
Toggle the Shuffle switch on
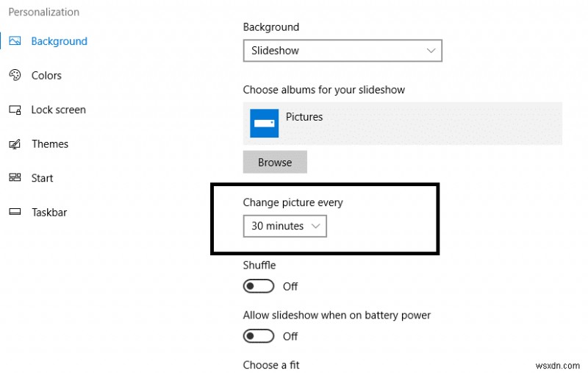coord(259,286)
